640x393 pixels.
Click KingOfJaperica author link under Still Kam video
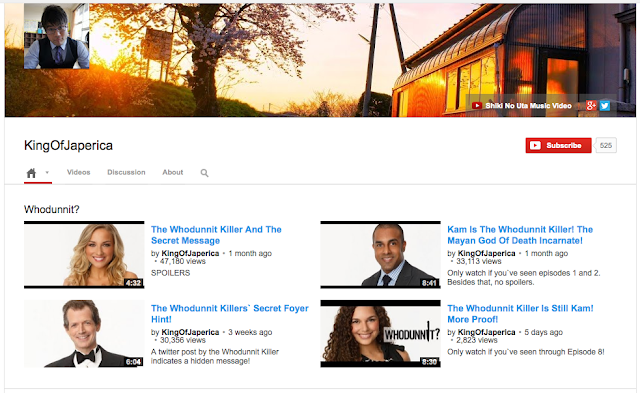coord(487,332)
